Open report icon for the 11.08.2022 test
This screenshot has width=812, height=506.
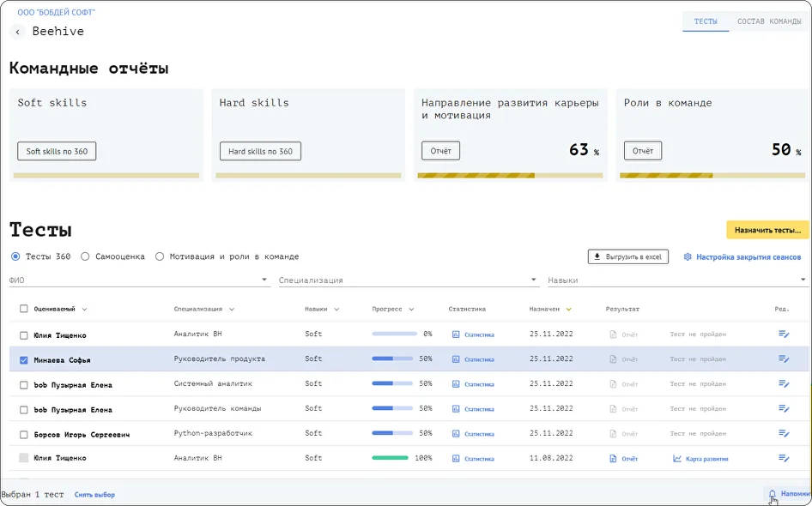coord(613,459)
